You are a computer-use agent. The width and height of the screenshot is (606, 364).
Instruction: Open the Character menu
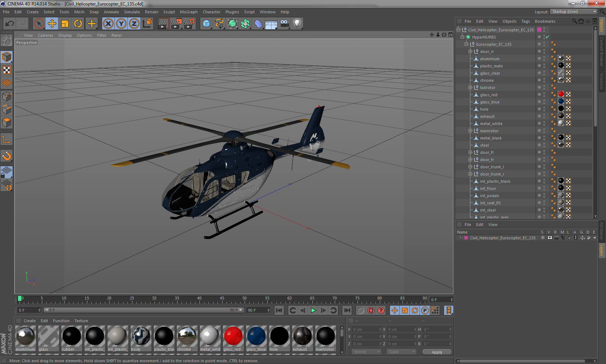pyautogui.click(x=211, y=12)
